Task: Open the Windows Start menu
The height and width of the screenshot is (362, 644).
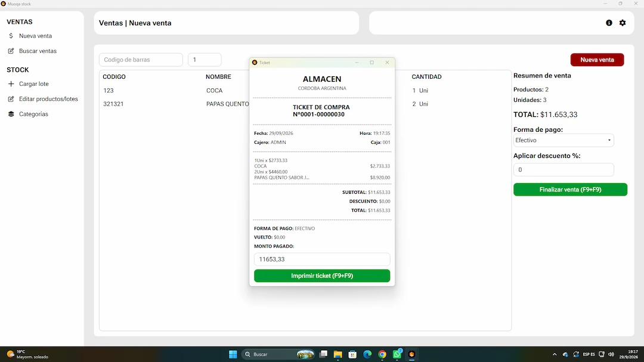Action: [x=233, y=354]
